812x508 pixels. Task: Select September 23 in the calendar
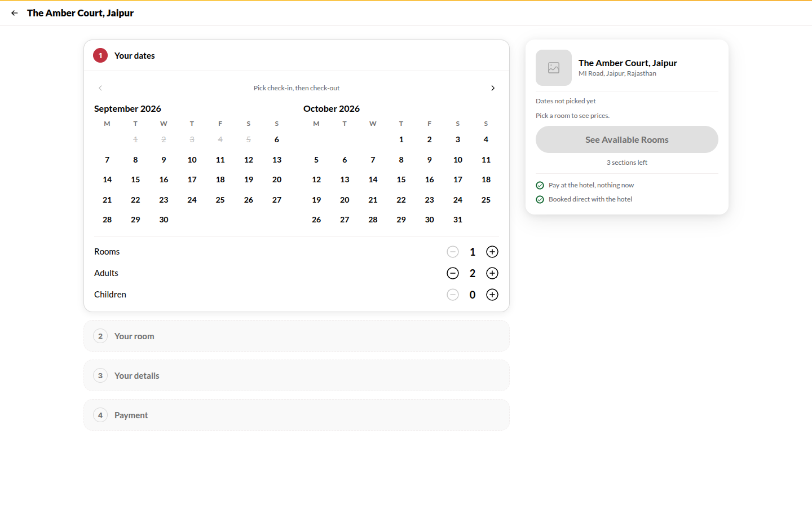pyautogui.click(x=164, y=200)
